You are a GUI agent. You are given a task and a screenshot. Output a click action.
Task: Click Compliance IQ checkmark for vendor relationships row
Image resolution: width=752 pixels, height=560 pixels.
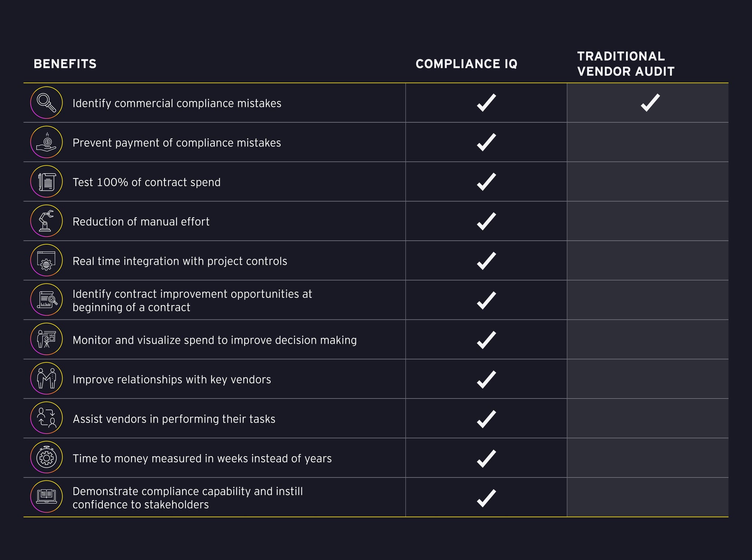pos(486,379)
